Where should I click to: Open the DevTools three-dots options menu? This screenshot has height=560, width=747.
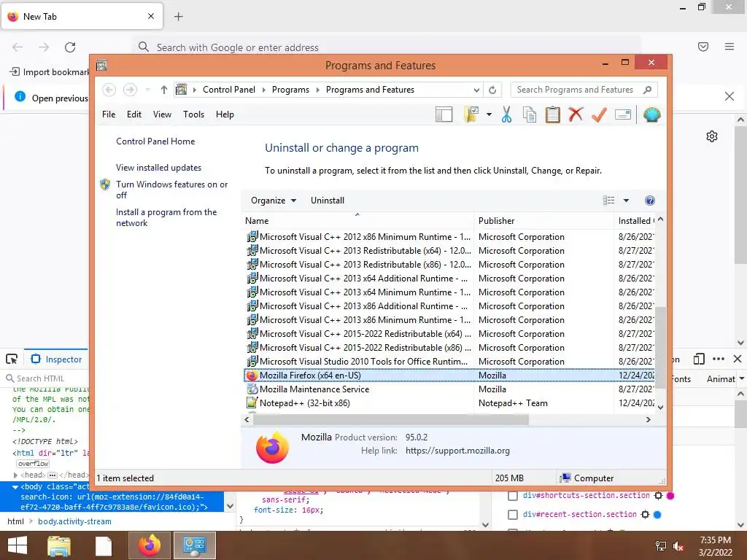719,359
